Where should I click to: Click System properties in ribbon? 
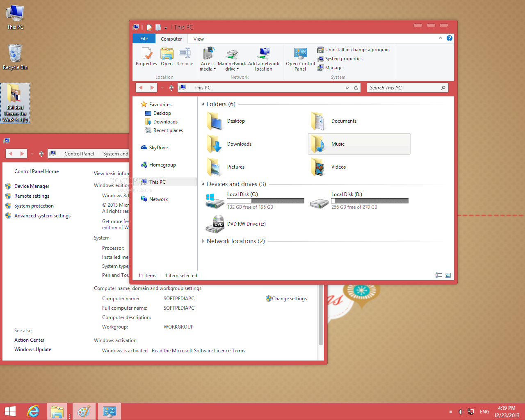tap(340, 59)
